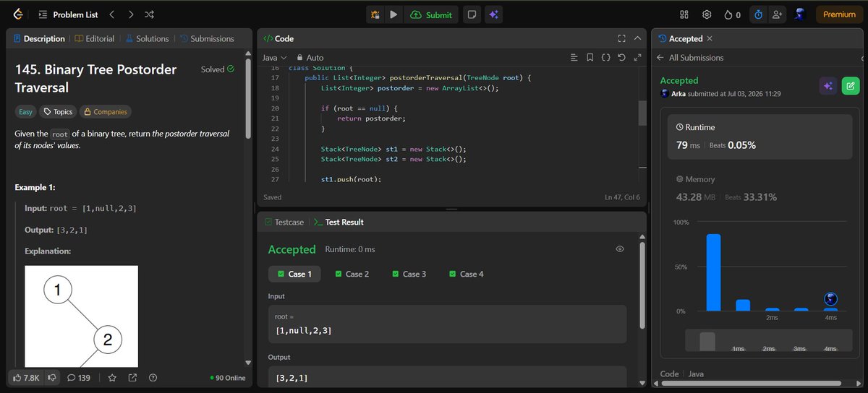The image size is (868, 393).
Task: Switch to the Test Result tab
Action: (339, 222)
